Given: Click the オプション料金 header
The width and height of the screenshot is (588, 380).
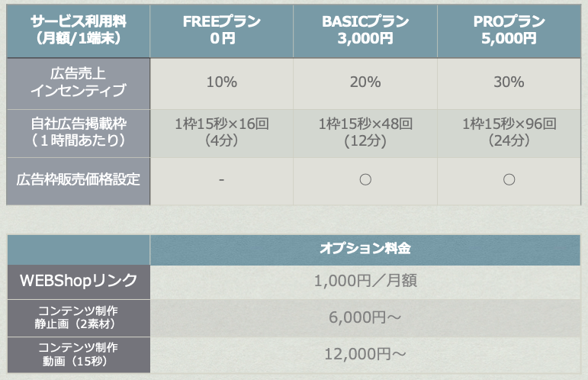Looking at the screenshot, I should [x=365, y=249].
